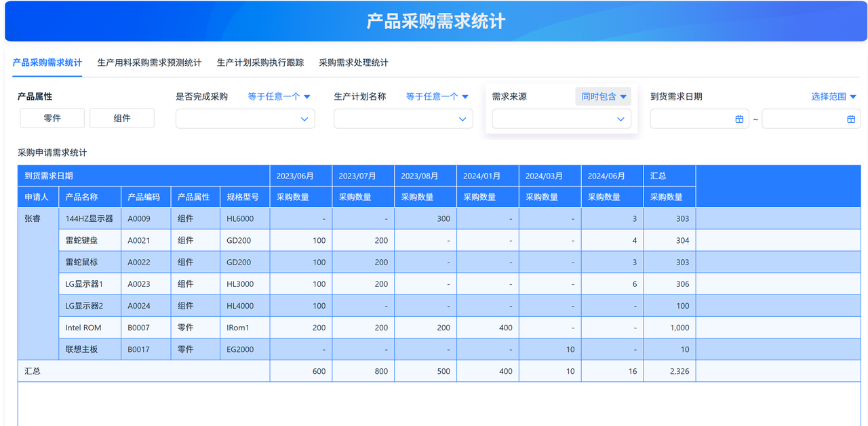Click product code A0023

pos(146,284)
